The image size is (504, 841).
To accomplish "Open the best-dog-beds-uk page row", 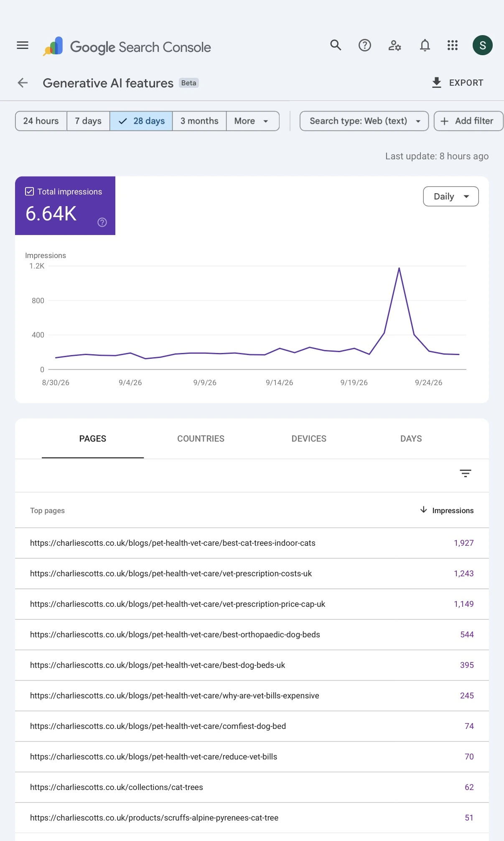I will coord(252,665).
